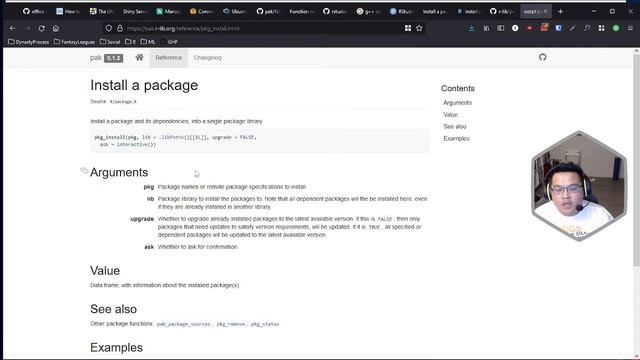
Task: Open the R bookmarks folder
Action: coord(131,42)
